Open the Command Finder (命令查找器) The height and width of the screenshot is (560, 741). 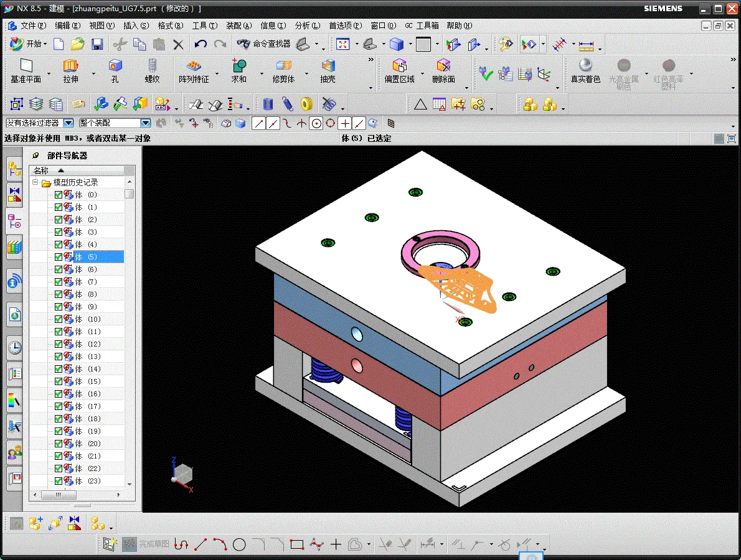coord(263,44)
